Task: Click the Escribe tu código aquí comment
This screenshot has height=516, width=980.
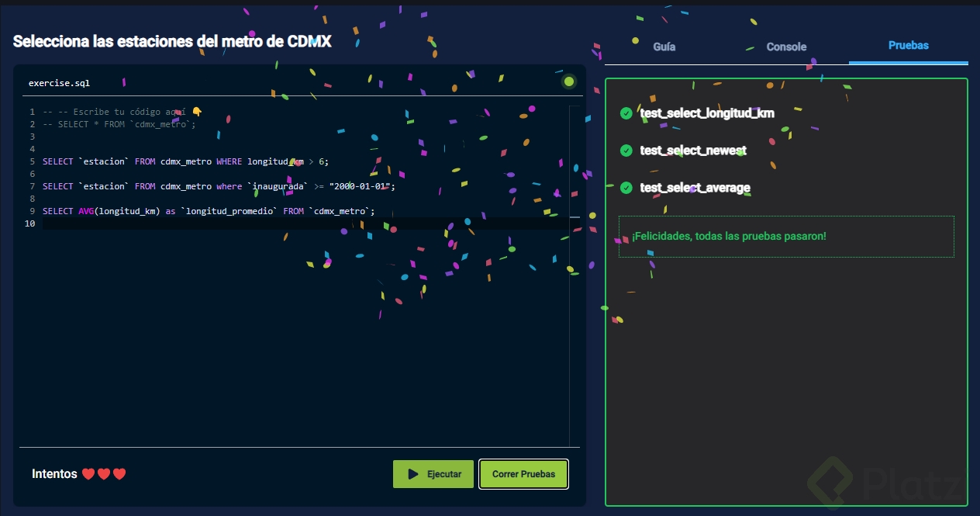Action: click(122, 112)
